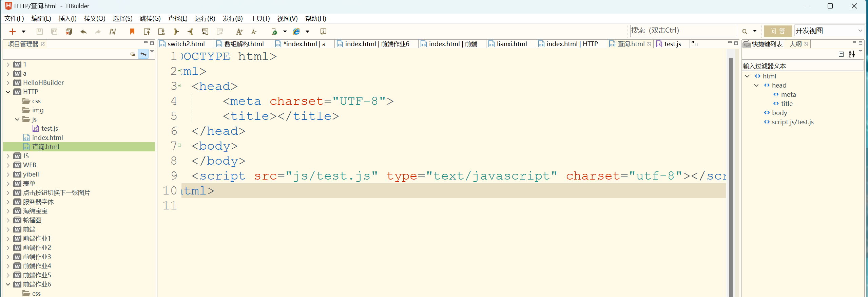
Task: Click the run on device icon
Action: [274, 32]
